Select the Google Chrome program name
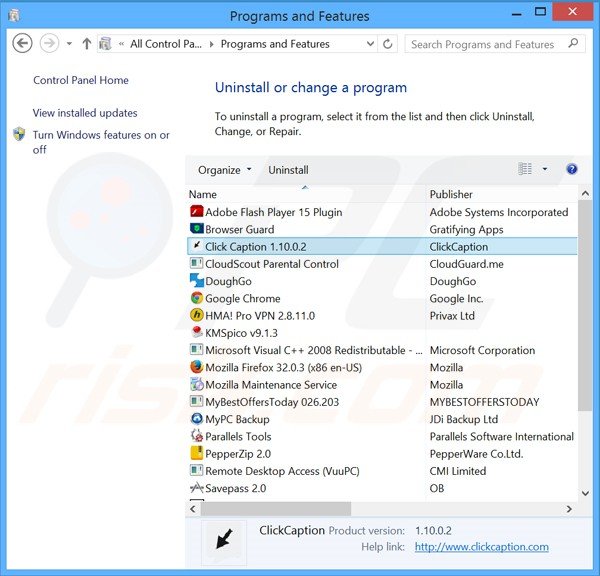This screenshot has width=600, height=576. (x=243, y=299)
